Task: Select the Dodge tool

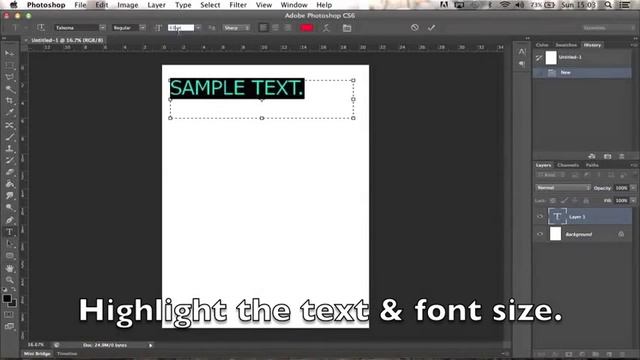Action: tap(9, 208)
